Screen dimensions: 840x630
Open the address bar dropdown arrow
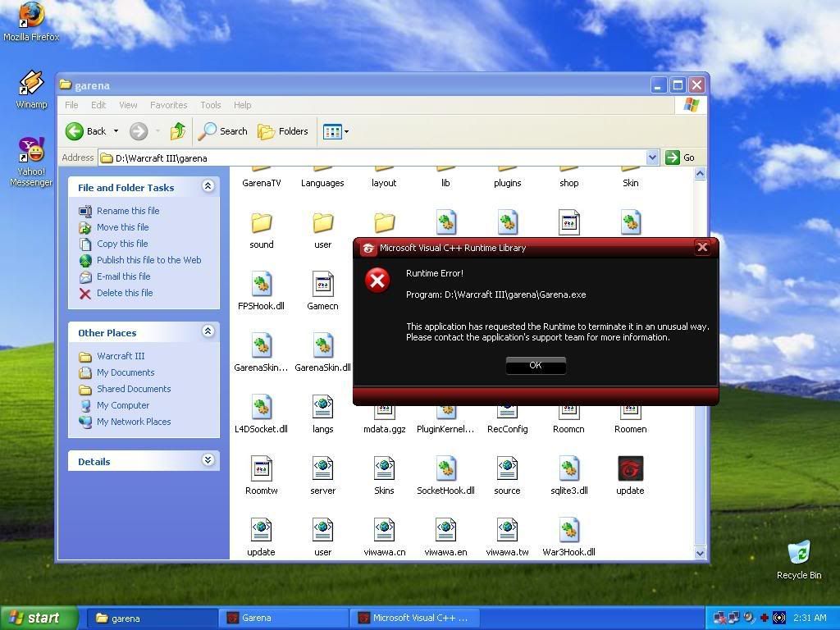click(x=653, y=157)
